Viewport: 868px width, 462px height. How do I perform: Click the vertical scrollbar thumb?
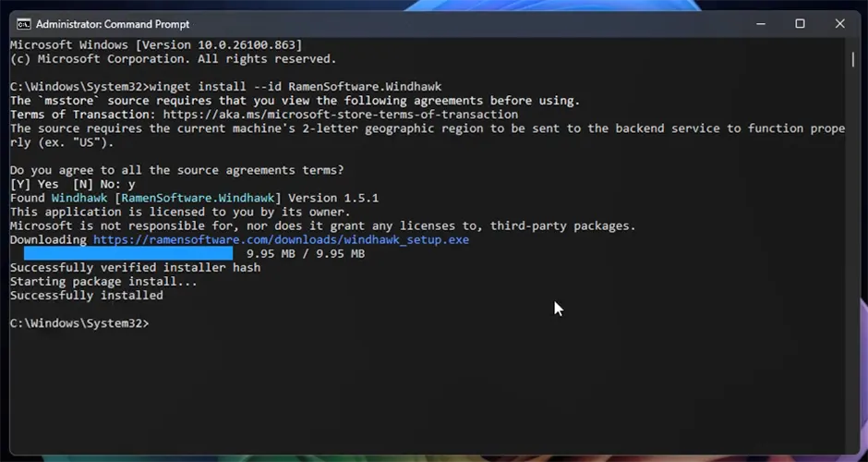[x=852, y=58]
